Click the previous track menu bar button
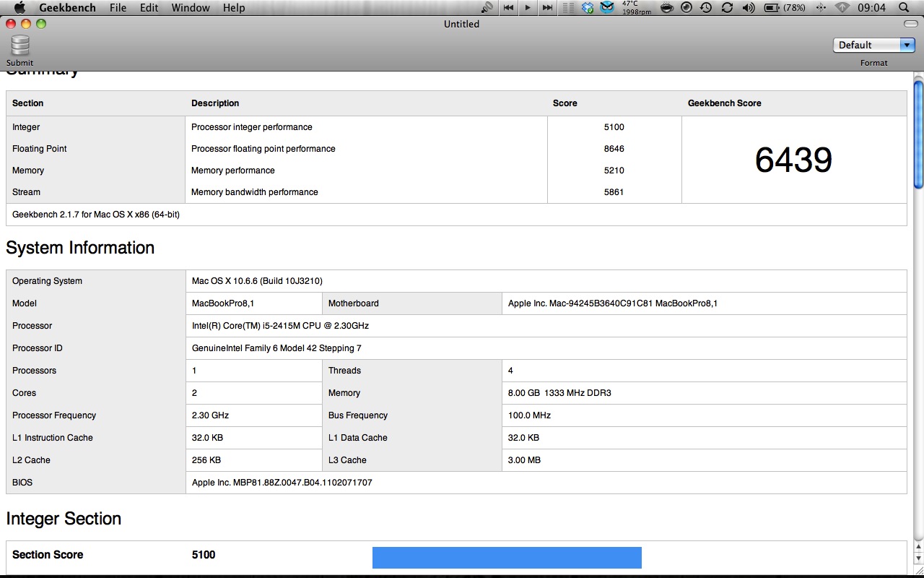This screenshot has height=578, width=924. [x=509, y=7]
